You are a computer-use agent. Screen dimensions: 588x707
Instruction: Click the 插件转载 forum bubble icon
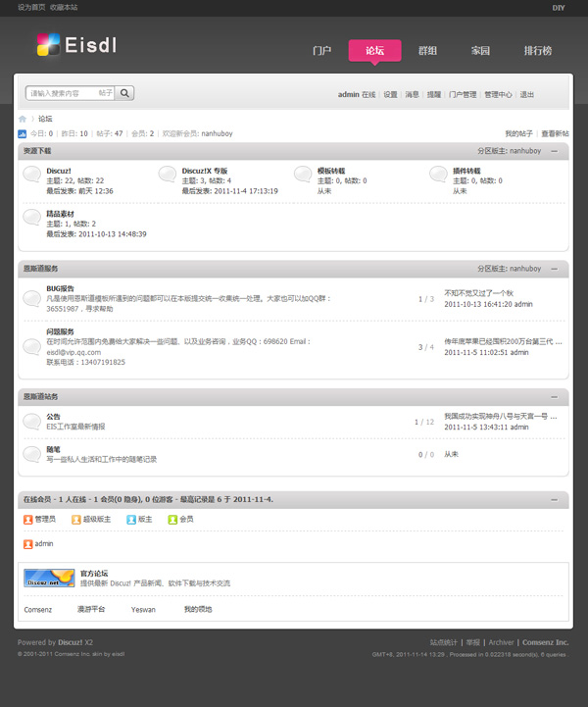(438, 174)
